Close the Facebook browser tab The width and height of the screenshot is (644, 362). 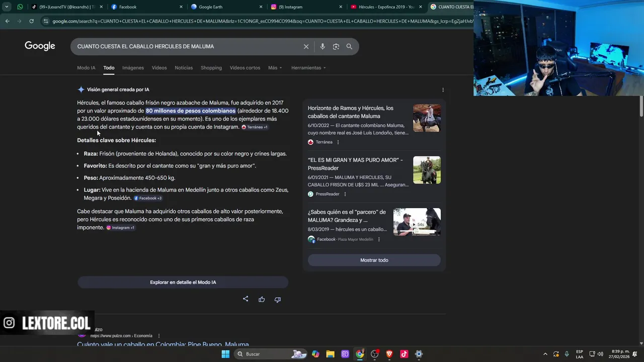point(181,7)
